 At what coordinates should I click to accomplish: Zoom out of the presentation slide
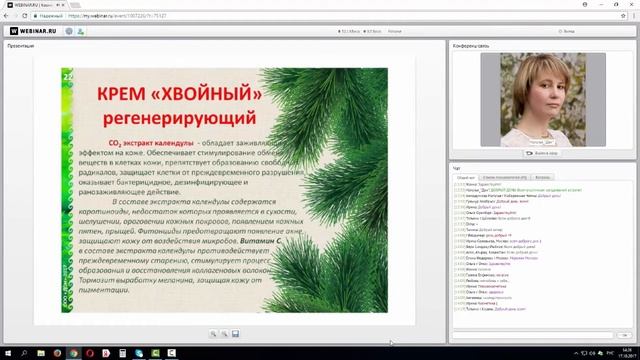pyautogui.click(x=224, y=334)
